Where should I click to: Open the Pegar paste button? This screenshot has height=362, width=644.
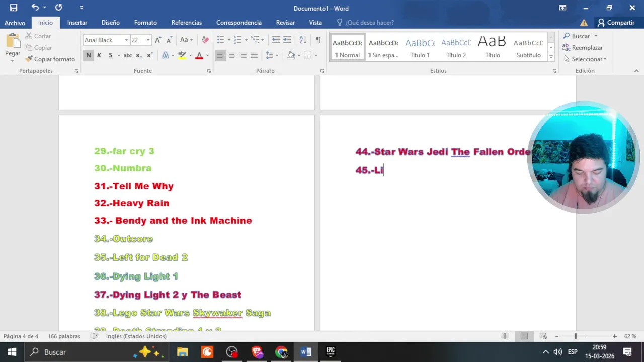pos(13,48)
